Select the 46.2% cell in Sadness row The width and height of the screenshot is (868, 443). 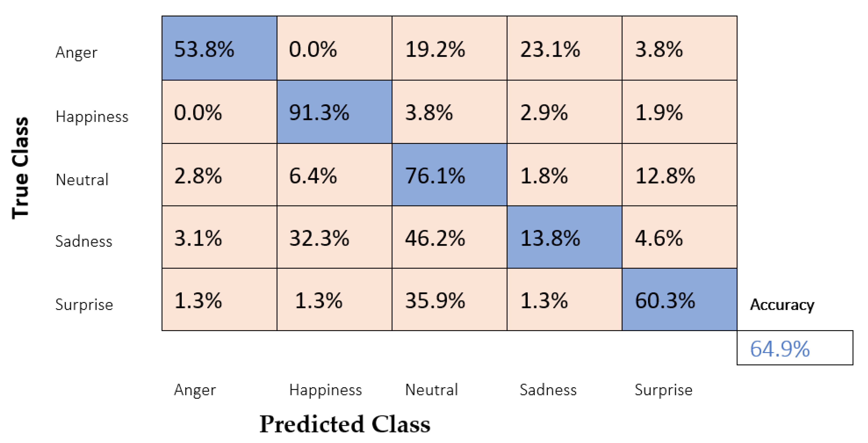click(x=449, y=237)
